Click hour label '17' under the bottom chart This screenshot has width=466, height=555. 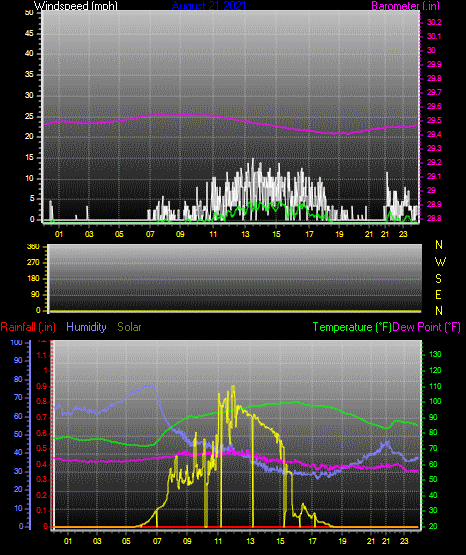point(312,541)
